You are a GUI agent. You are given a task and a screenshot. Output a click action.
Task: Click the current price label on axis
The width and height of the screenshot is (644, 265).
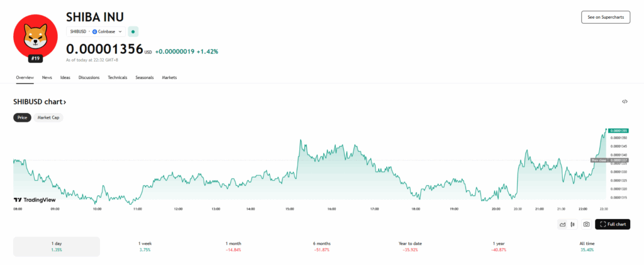click(x=619, y=131)
